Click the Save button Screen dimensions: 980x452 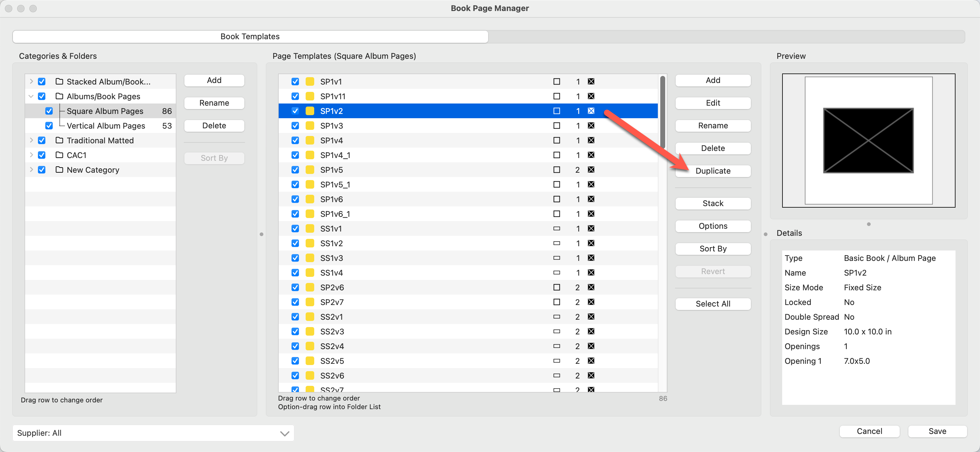(937, 431)
